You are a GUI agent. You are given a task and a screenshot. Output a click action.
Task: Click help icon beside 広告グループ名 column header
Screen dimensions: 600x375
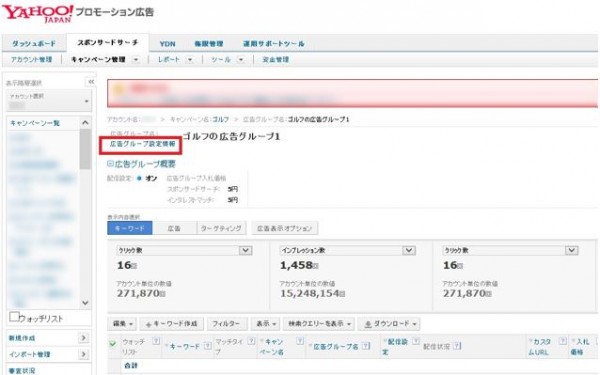pos(366,346)
